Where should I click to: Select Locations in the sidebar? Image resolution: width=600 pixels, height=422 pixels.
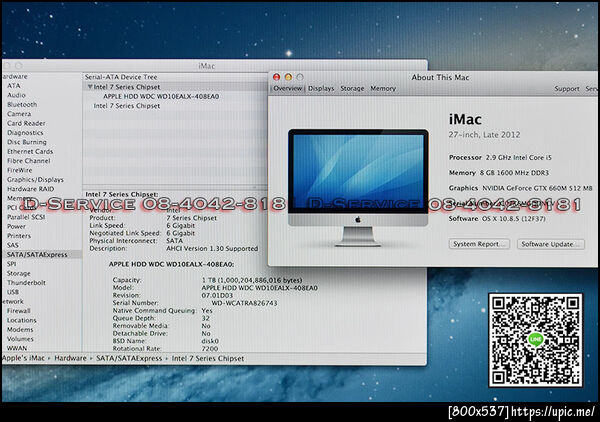(21, 320)
